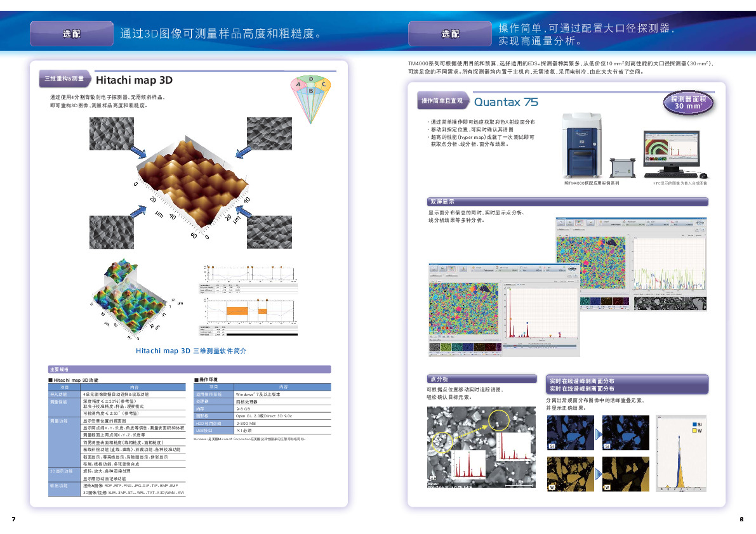Click the red-peak EDS spectrum in the front window

click(540, 313)
